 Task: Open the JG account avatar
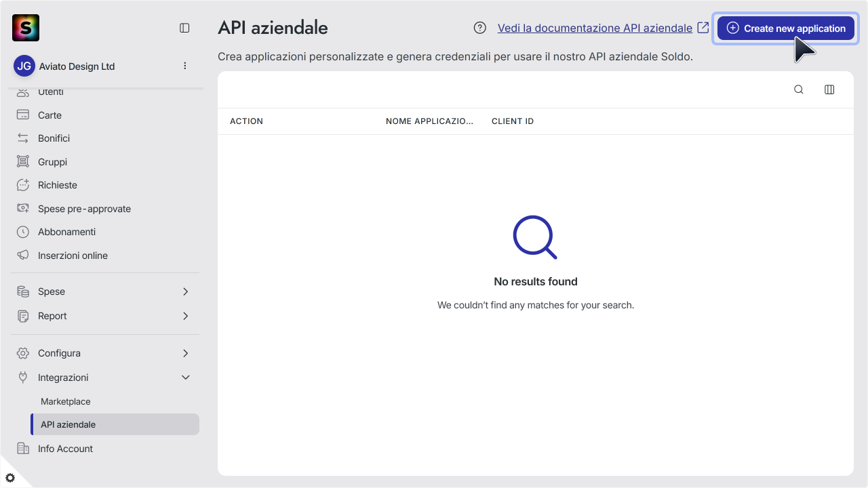click(x=24, y=66)
